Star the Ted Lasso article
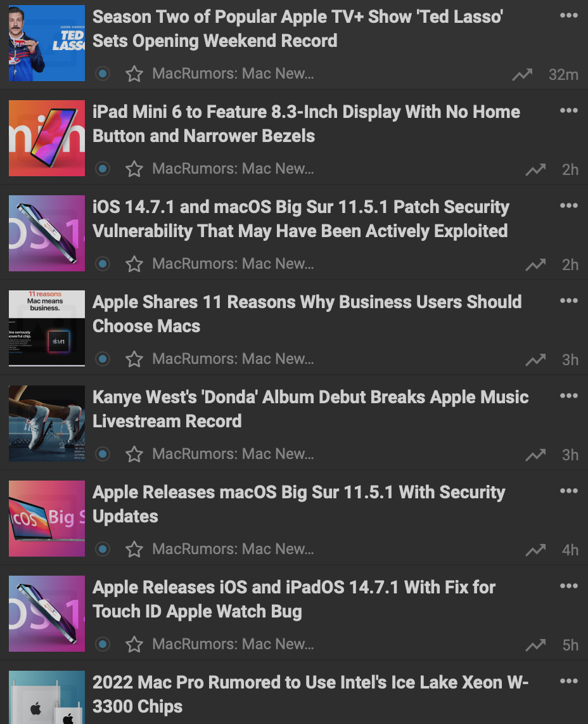Screen dimensions: 588x724 pos(134,74)
